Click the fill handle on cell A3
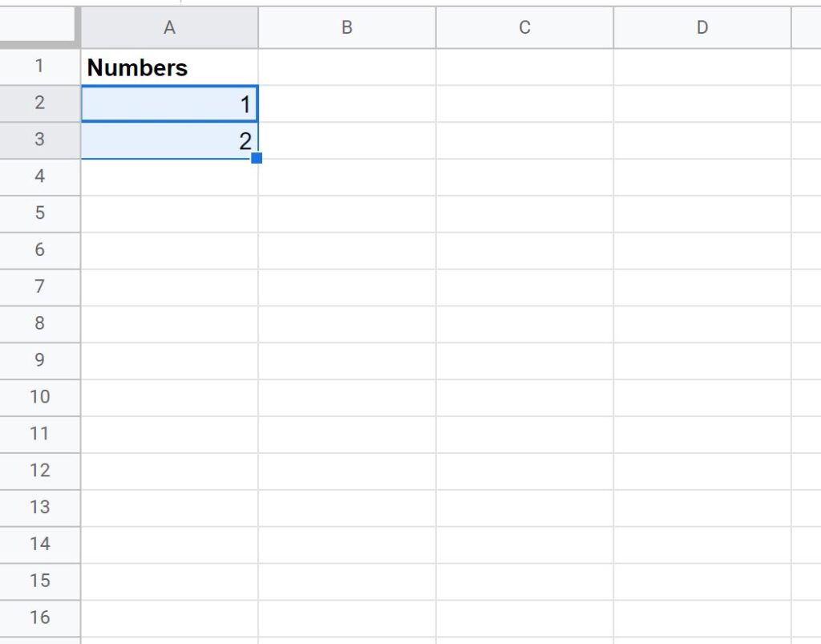 (x=257, y=158)
